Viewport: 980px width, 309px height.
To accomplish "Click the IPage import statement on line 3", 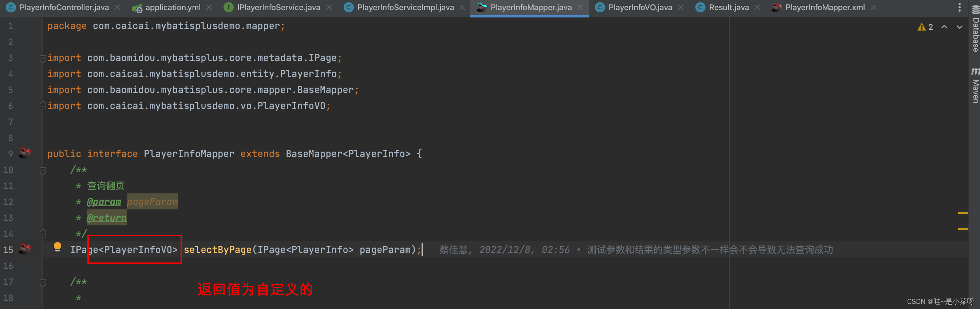I will 194,58.
